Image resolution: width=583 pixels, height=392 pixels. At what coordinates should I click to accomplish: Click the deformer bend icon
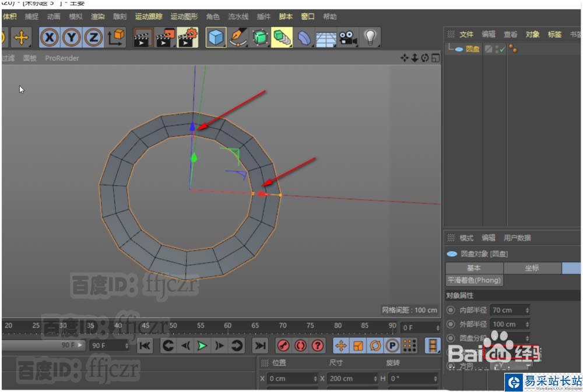(x=304, y=38)
